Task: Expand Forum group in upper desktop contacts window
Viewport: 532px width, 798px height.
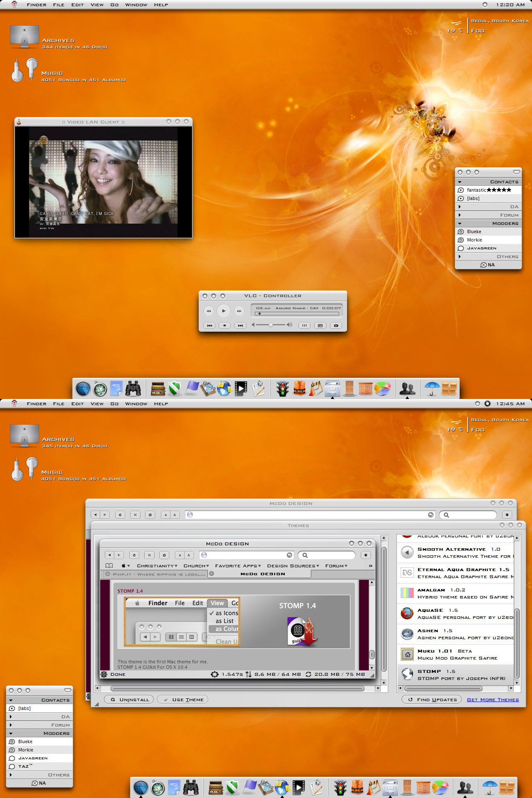Action: [x=459, y=215]
